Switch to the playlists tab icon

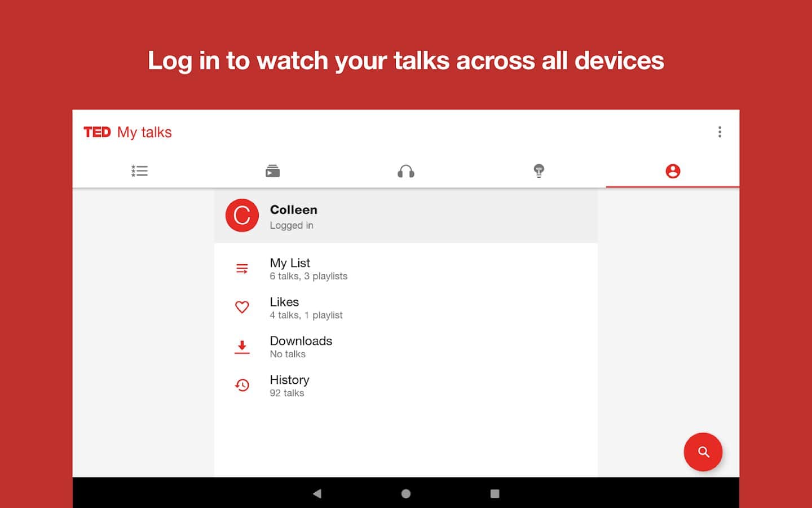pyautogui.click(x=272, y=171)
